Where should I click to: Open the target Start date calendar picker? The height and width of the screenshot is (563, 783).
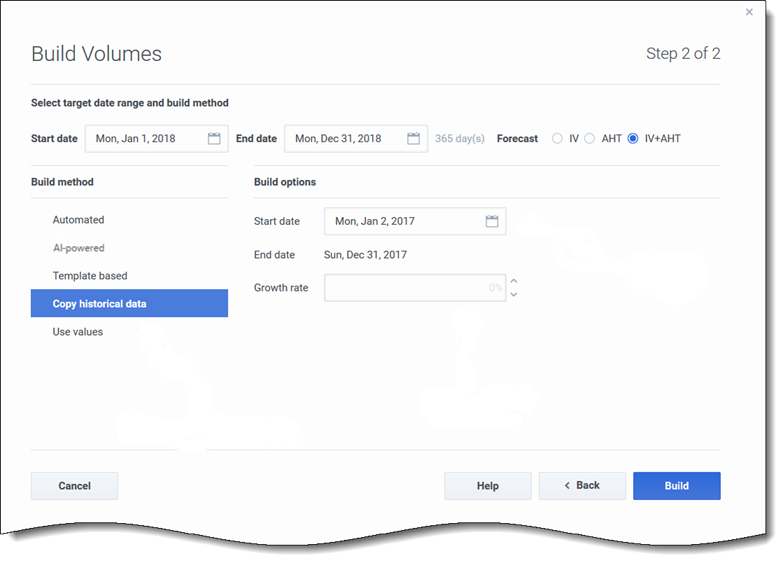click(214, 139)
